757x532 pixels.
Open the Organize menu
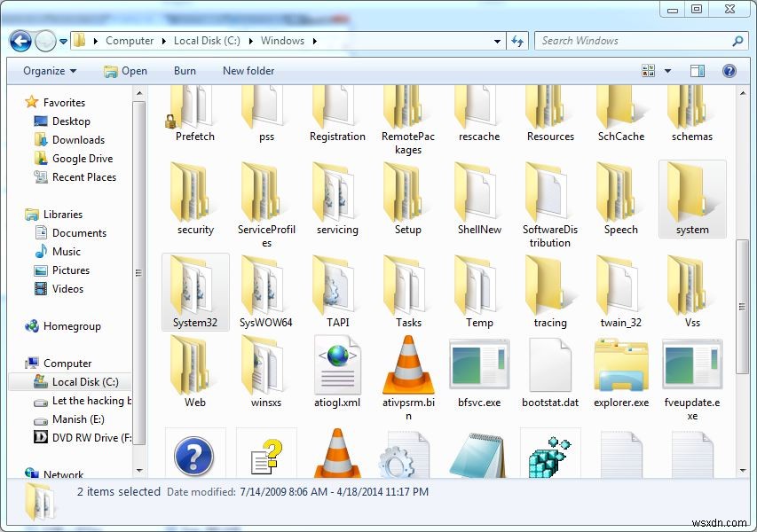(x=50, y=71)
